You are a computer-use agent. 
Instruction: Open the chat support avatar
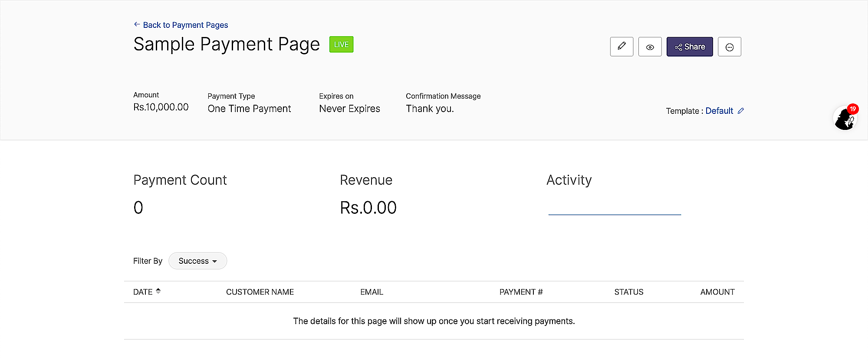click(844, 119)
